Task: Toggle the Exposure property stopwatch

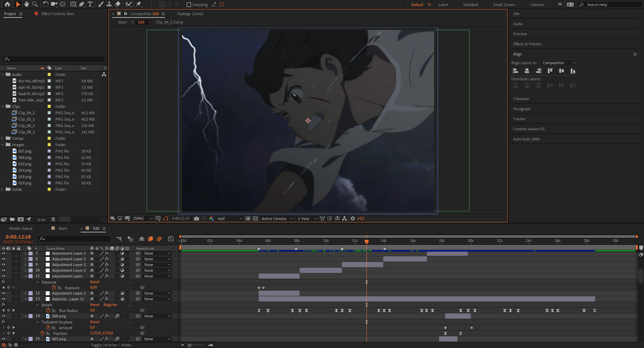Action: (54, 288)
